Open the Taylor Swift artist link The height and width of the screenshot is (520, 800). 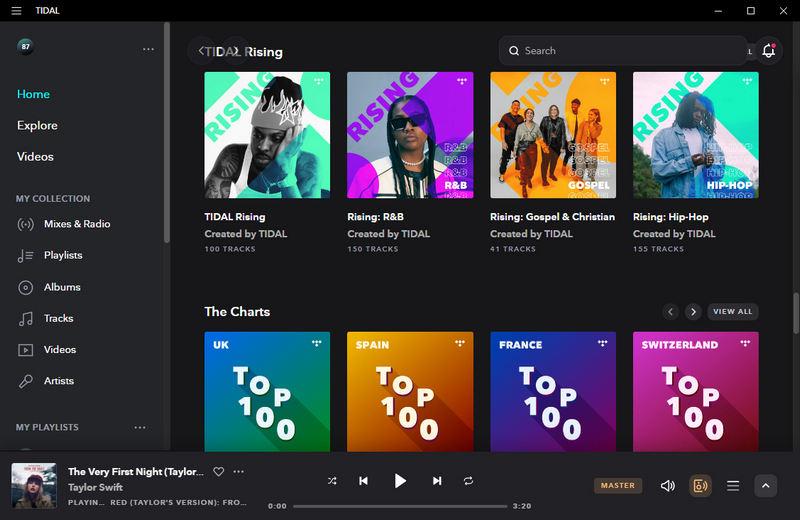tap(95, 487)
